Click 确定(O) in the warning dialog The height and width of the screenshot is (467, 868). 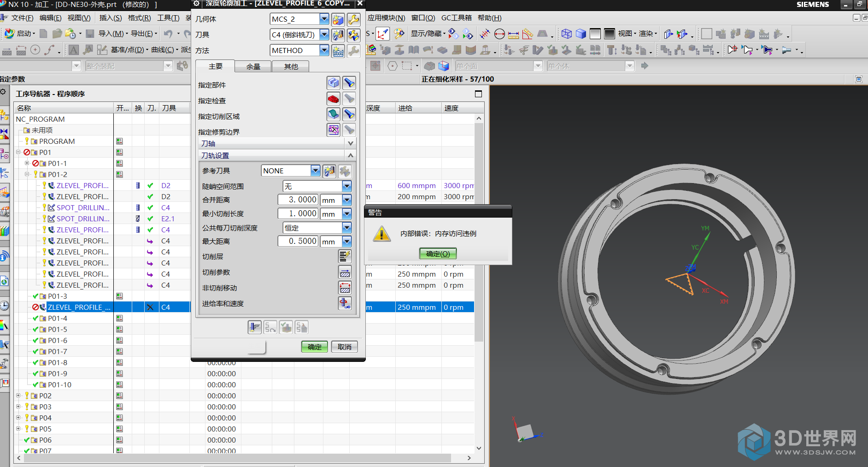coord(438,254)
